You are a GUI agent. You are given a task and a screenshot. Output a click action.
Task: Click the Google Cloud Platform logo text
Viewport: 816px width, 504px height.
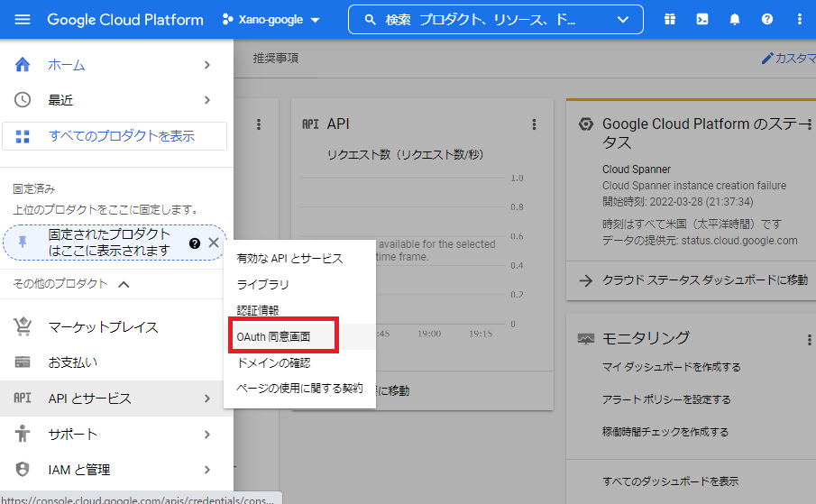[x=125, y=20]
